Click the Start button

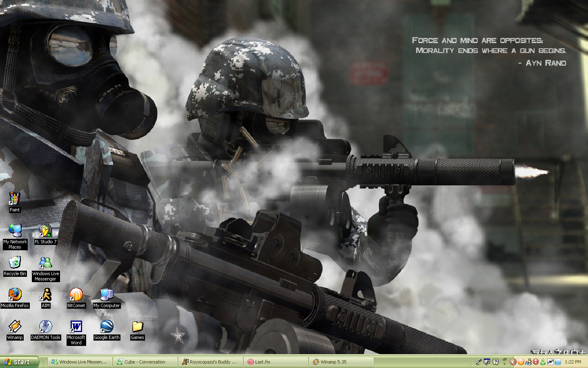19,362
